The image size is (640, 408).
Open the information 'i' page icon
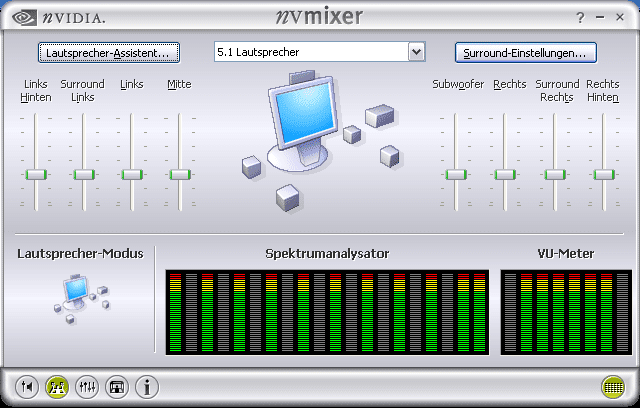[147, 386]
